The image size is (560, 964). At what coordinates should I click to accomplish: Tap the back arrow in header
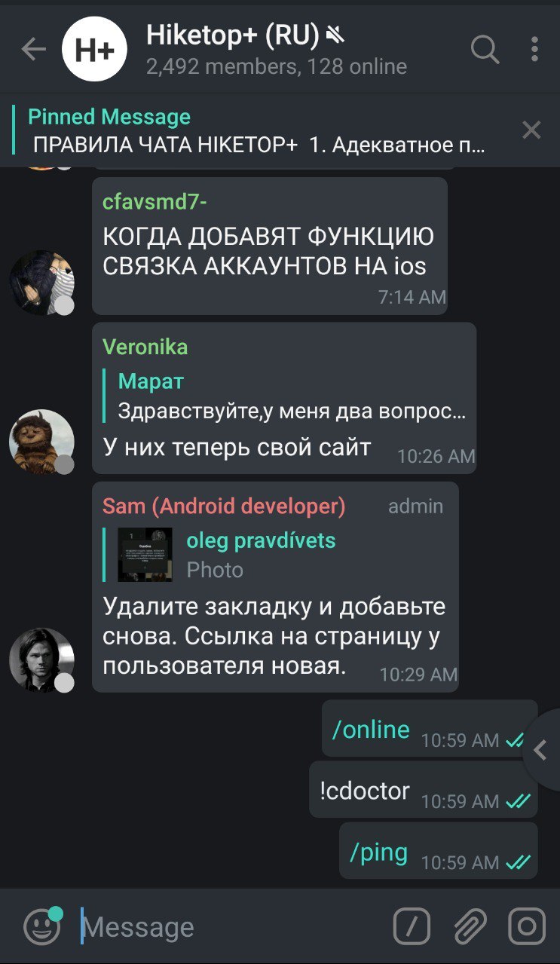[x=34, y=50]
